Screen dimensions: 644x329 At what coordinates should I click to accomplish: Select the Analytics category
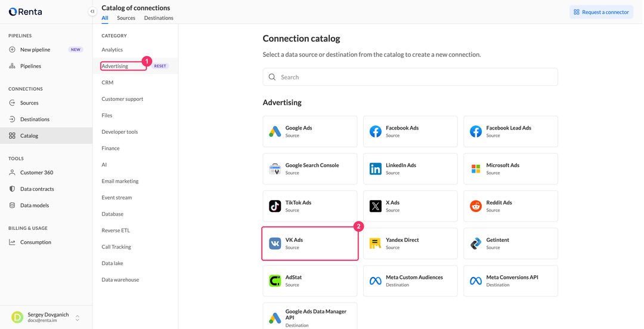[112, 50]
